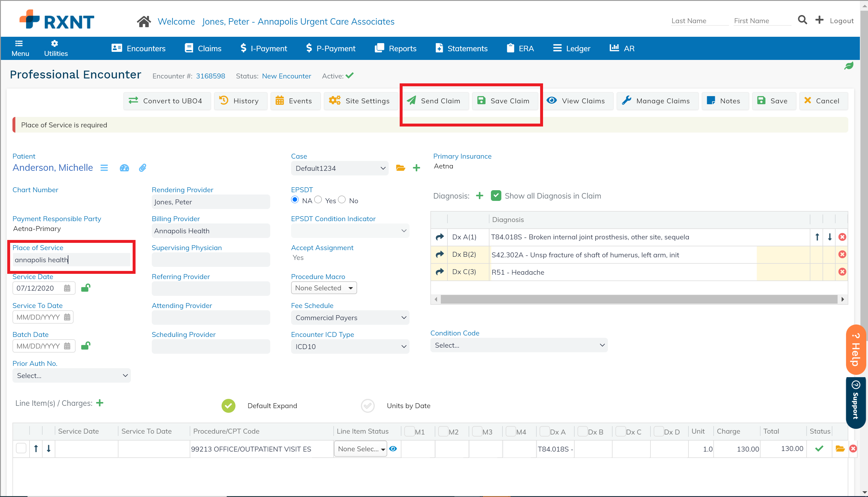Click inside the Place of Service field

pyautogui.click(x=71, y=259)
